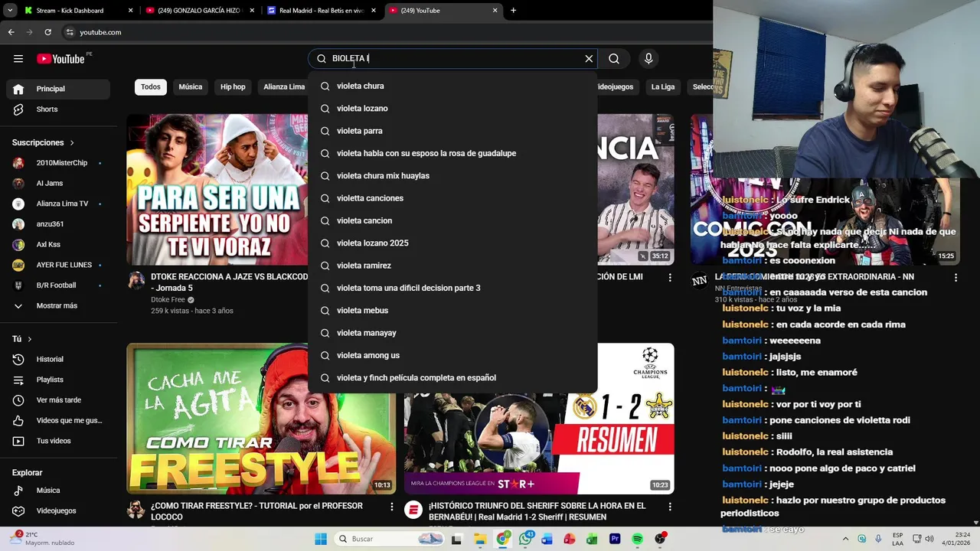980x551 pixels.
Task: Open the DTOKE REACCIONA A JAZE video thumbnail
Action: [x=217, y=190]
